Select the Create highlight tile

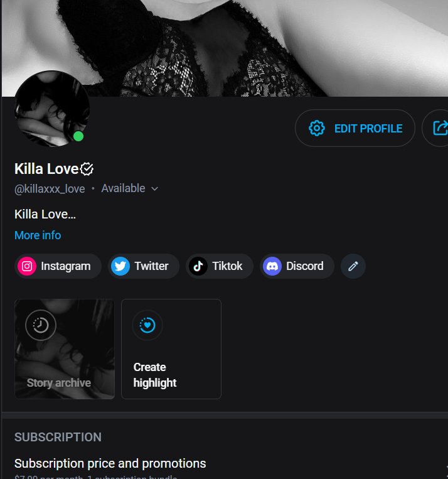click(171, 349)
